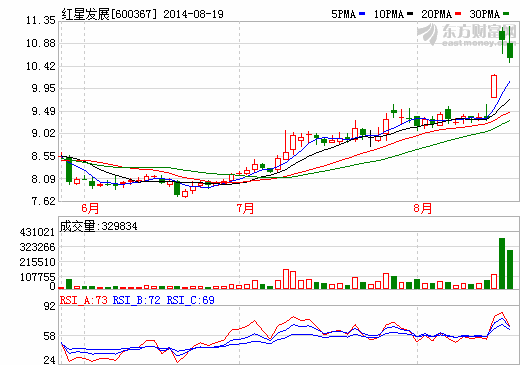The width and height of the screenshot is (520, 365).
Task: Click the RSI axis value 24
Action: 50,360
